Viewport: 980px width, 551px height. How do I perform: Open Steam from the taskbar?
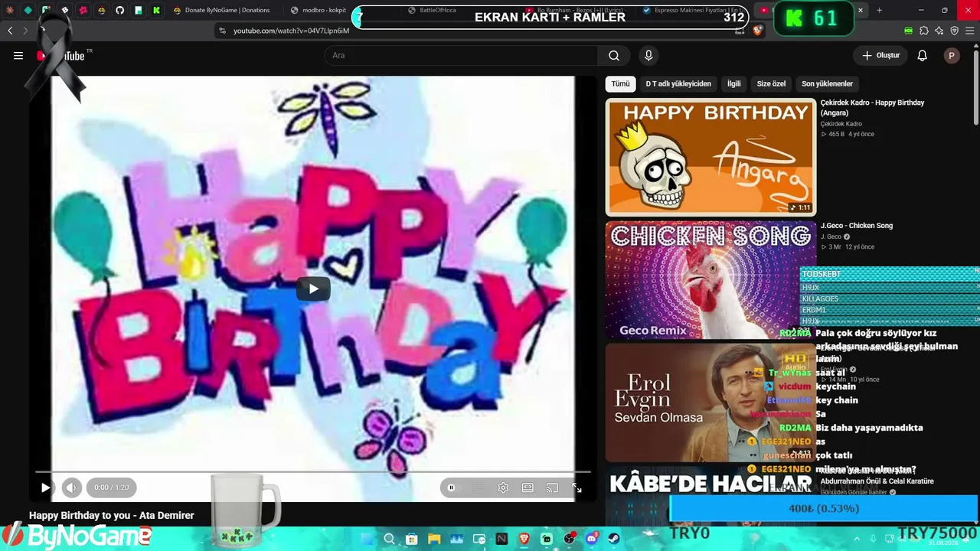(614, 539)
